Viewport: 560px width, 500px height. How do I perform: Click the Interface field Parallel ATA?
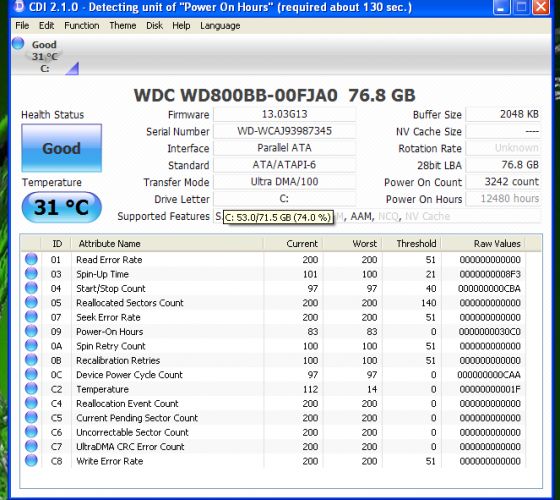point(285,148)
